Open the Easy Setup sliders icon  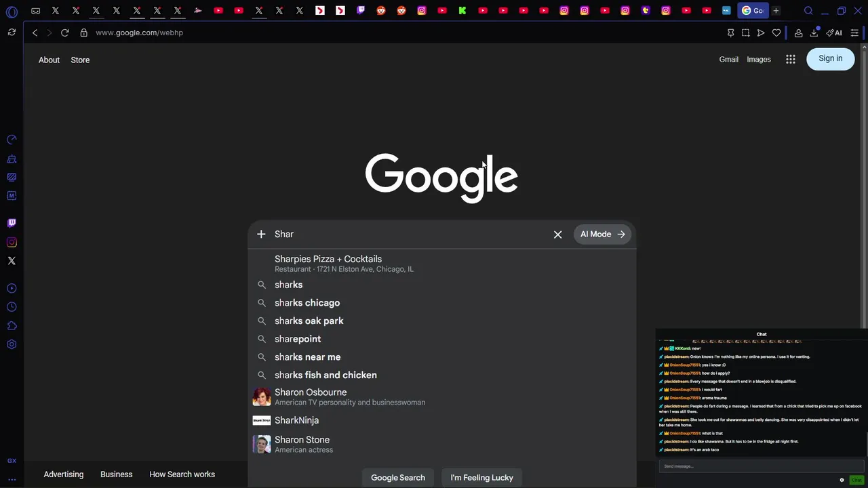coord(854,33)
